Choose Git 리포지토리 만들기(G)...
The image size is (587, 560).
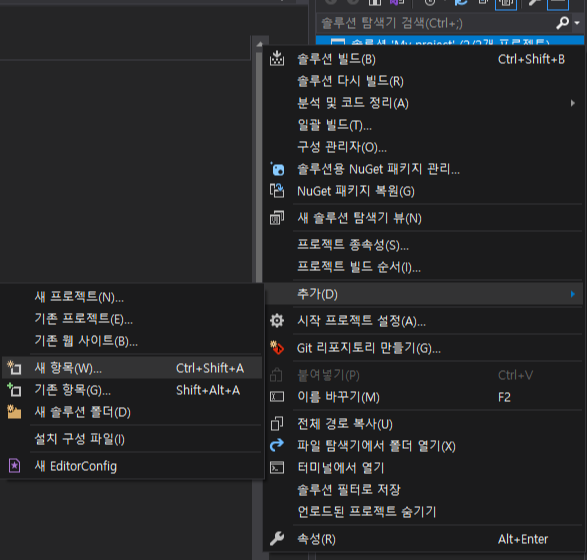423,348
